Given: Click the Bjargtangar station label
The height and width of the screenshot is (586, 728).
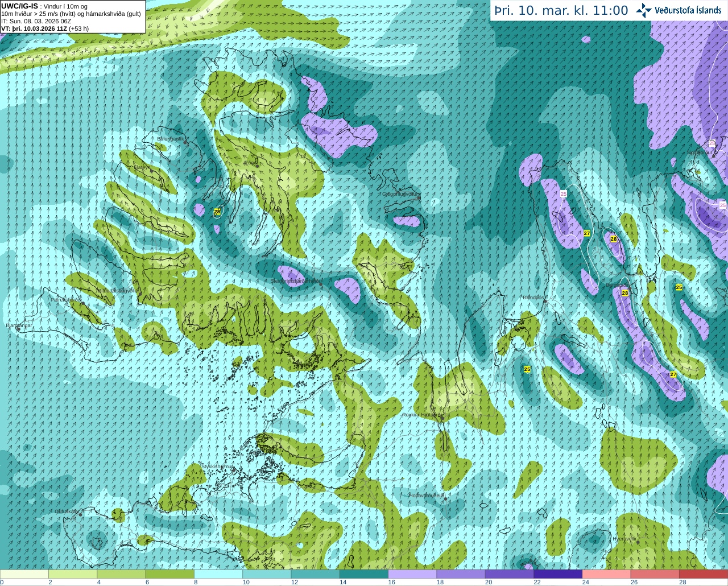Looking at the screenshot, I should (x=19, y=325).
